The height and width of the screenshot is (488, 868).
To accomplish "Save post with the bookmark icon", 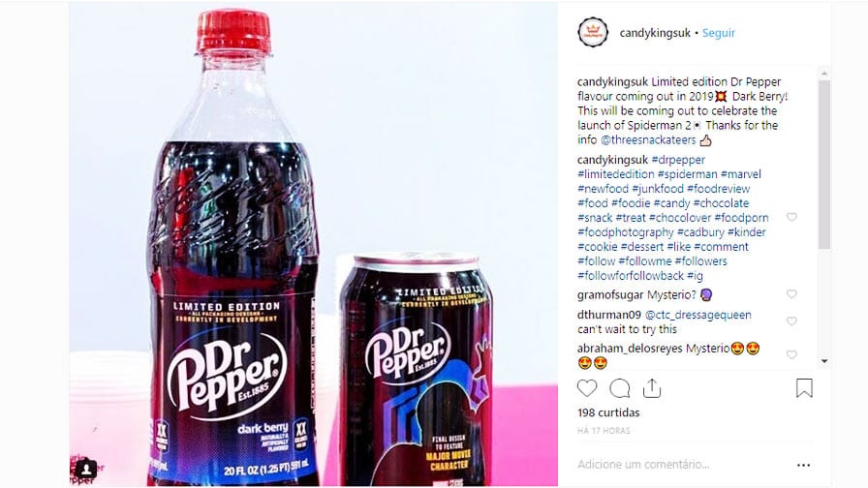I will coord(804,388).
